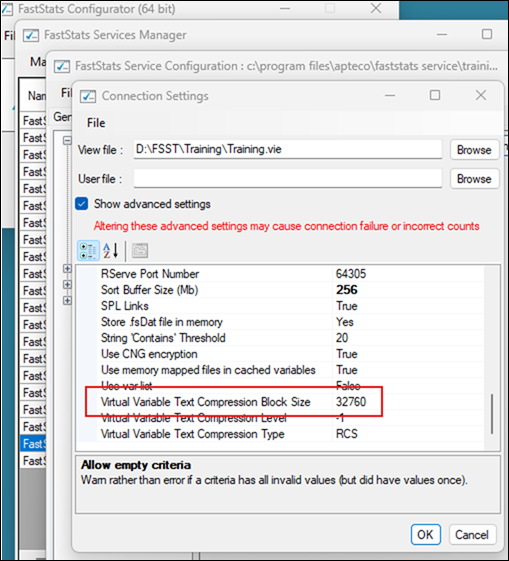Cancel the Connection Settings dialog
Image resolution: width=509 pixels, height=561 pixels.
click(472, 535)
